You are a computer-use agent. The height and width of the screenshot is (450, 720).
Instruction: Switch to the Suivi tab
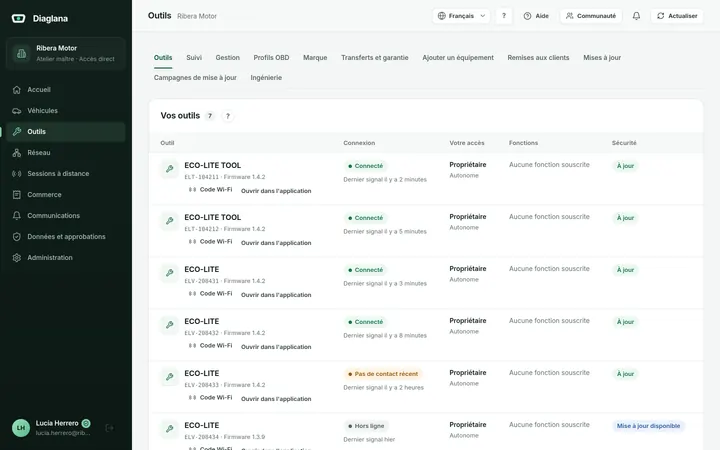click(x=194, y=58)
